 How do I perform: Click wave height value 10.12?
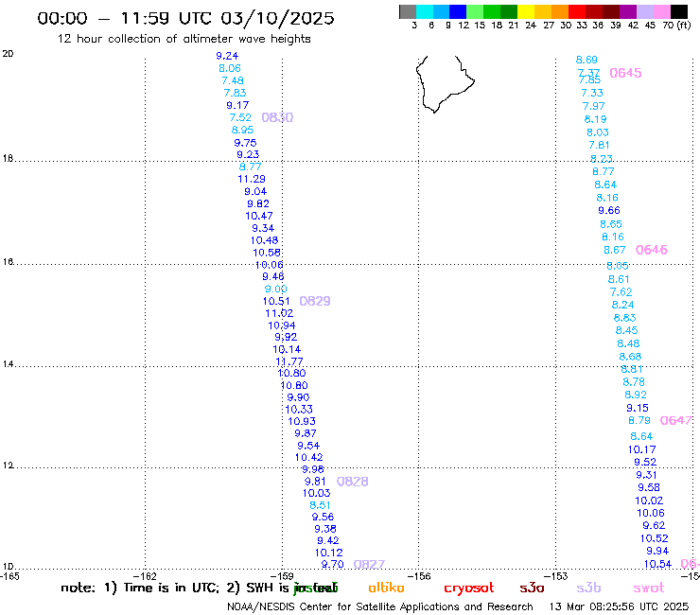328,553
